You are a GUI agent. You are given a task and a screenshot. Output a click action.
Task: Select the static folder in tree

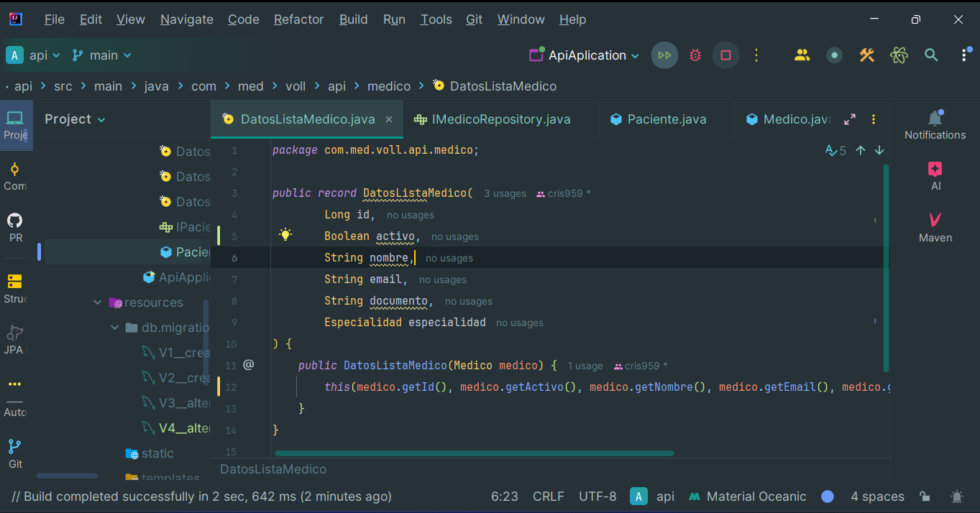149,453
